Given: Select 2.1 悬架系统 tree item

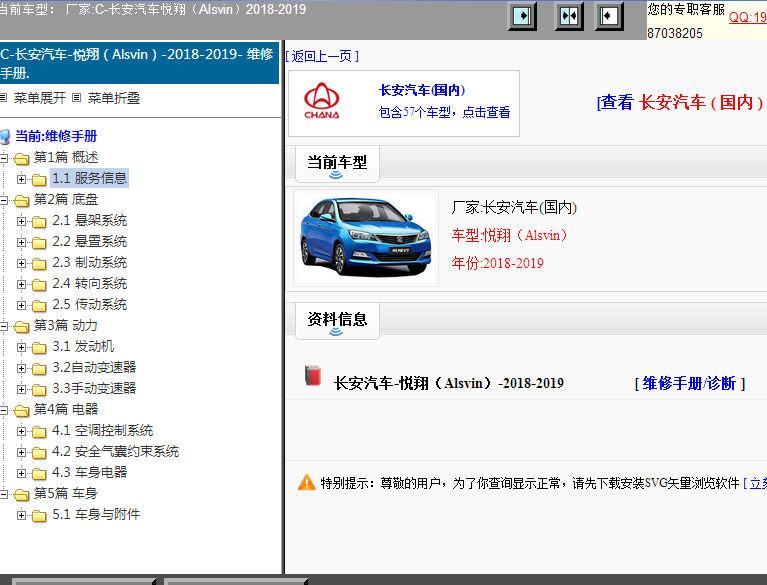Looking at the screenshot, I should (x=90, y=221).
